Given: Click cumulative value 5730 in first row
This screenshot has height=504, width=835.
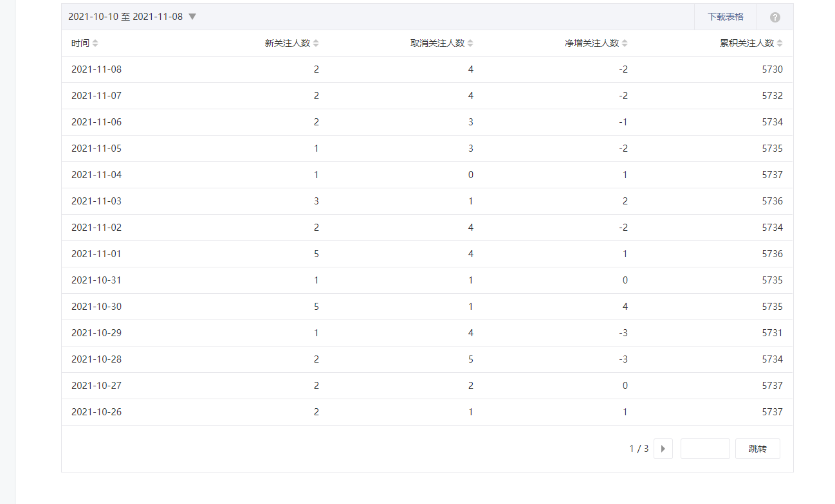Looking at the screenshot, I should pos(772,69).
